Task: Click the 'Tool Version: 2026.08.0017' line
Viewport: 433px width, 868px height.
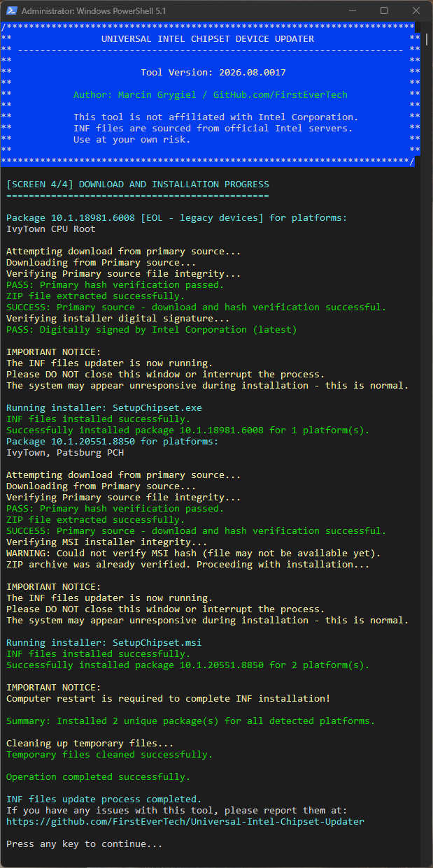Action: 213,73
